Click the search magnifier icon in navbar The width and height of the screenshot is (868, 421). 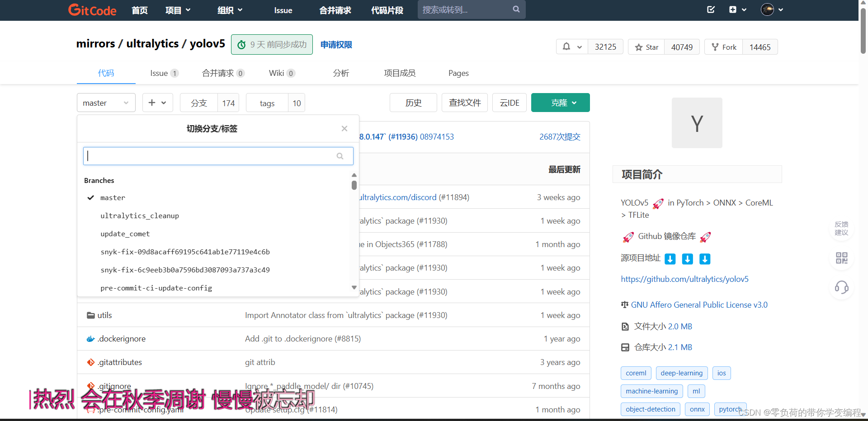coord(516,9)
